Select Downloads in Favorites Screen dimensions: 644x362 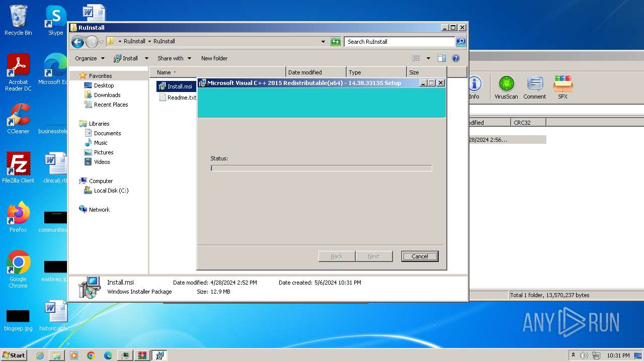(x=107, y=95)
